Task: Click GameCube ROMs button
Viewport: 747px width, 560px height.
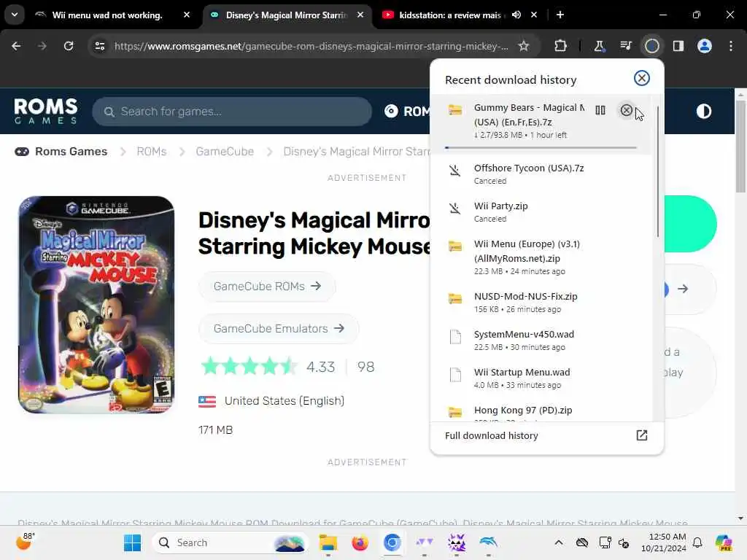Action: [267, 286]
